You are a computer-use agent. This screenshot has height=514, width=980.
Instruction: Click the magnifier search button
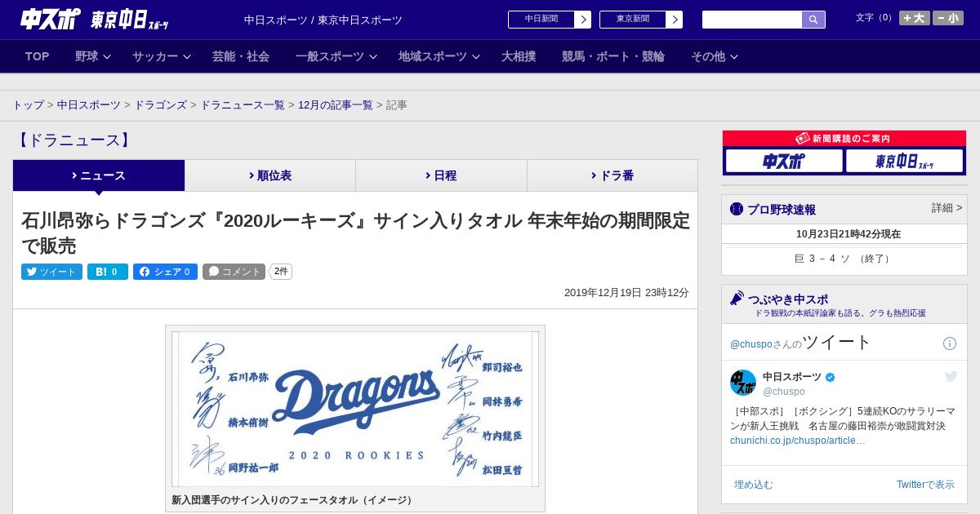pos(813,20)
